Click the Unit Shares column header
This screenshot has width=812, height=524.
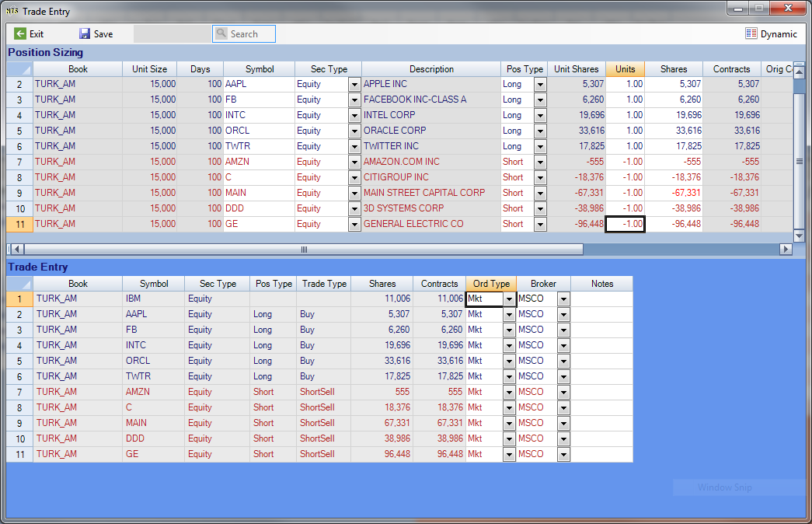coord(577,69)
